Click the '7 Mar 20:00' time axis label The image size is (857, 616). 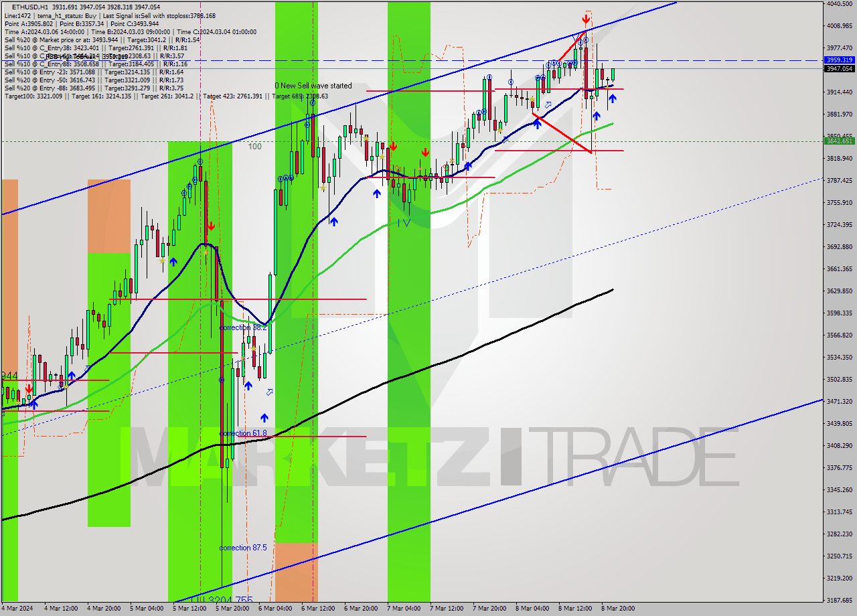click(x=489, y=609)
